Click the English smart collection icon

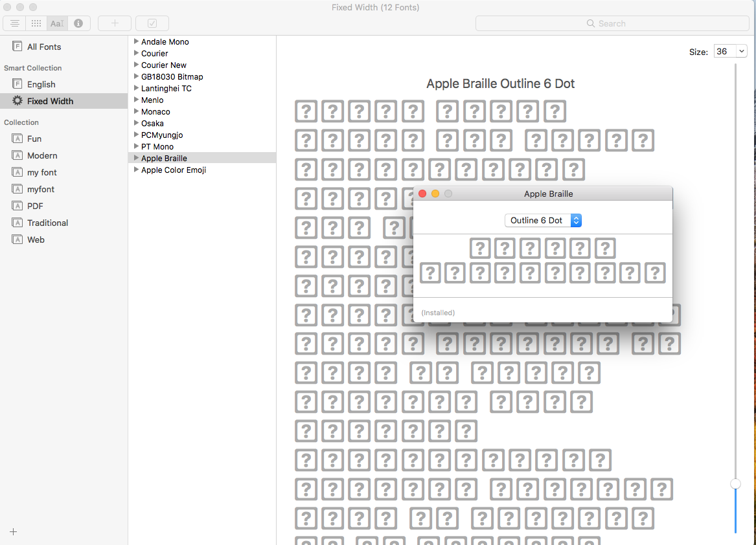[x=17, y=84]
